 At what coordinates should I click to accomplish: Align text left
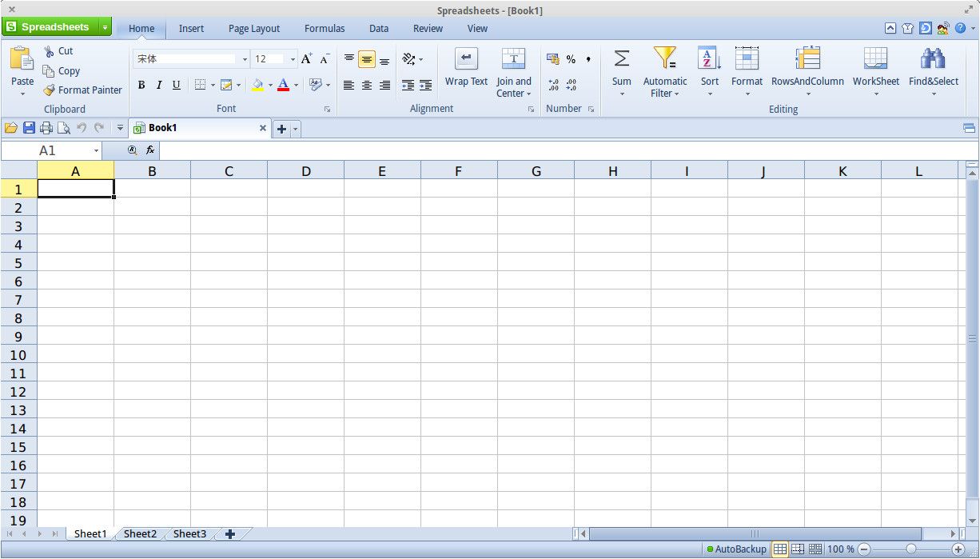click(349, 85)
